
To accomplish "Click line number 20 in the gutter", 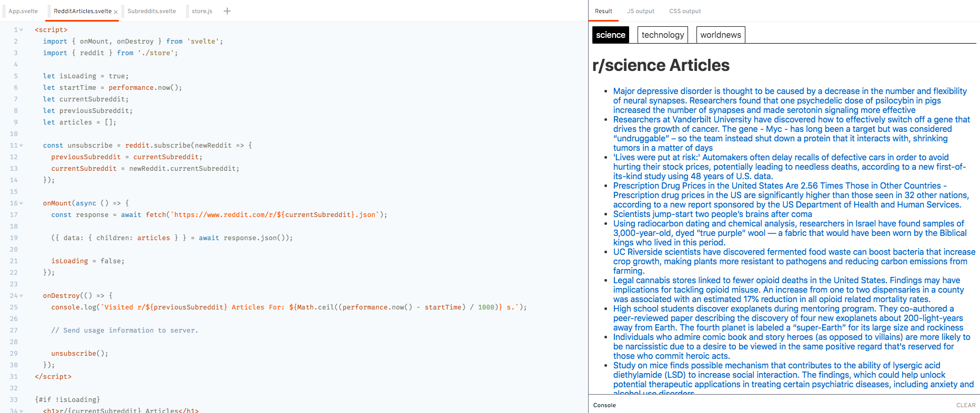I will click(14, 250).
